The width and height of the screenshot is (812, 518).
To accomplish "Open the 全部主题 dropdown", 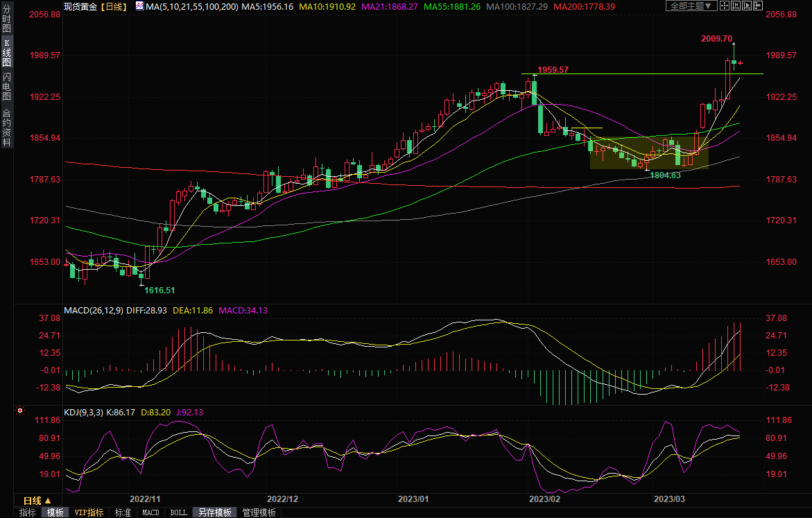I will [691, 6].
